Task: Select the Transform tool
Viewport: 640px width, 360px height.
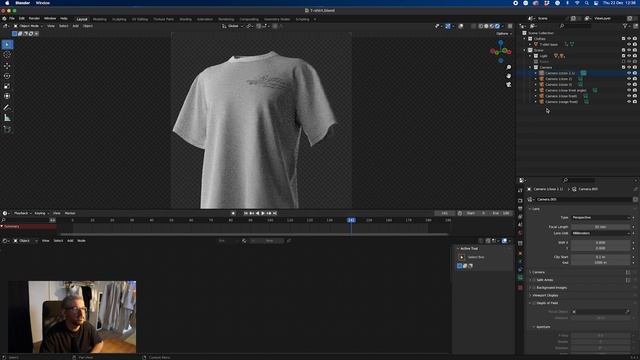Action: click(7, 96)
